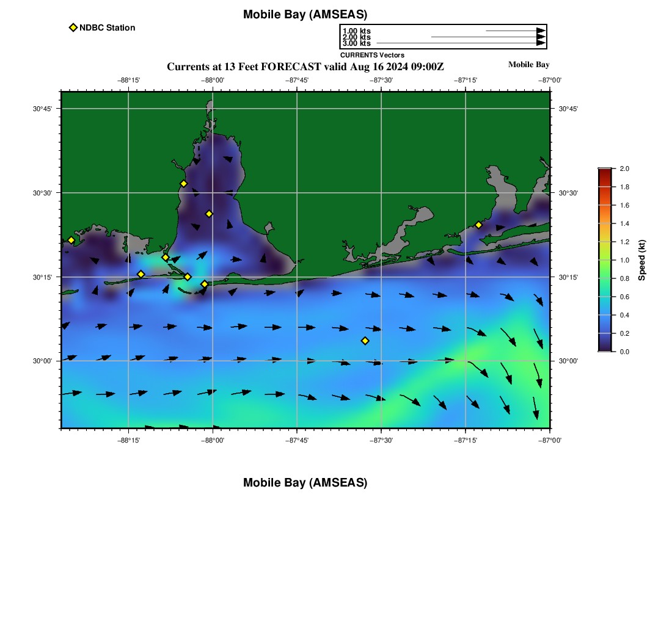This screenshot has width=672, height=641.
Task: Click the 2.00 kts legend label
Action: [x=356, y=37]
